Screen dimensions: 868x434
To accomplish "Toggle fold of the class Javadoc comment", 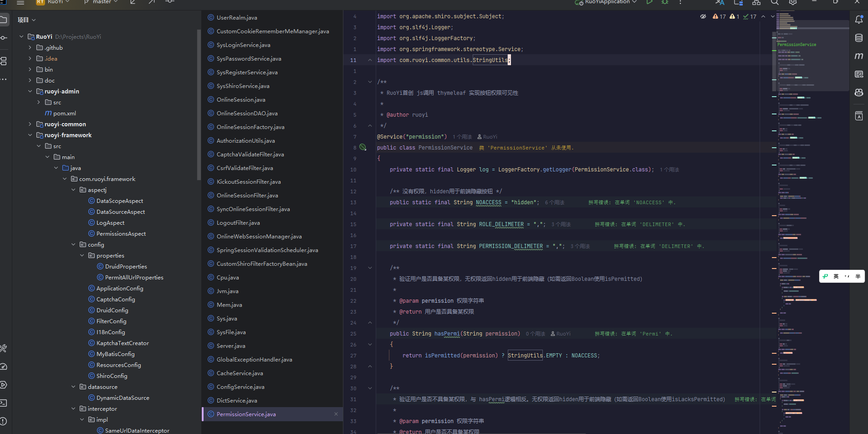I will click(370, 82).
